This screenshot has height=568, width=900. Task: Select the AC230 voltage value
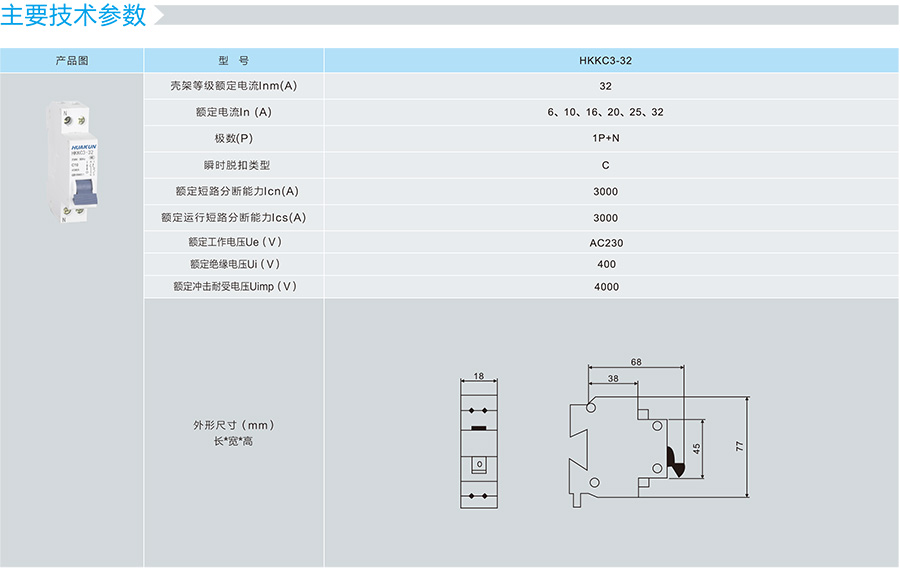pos(606,243)
